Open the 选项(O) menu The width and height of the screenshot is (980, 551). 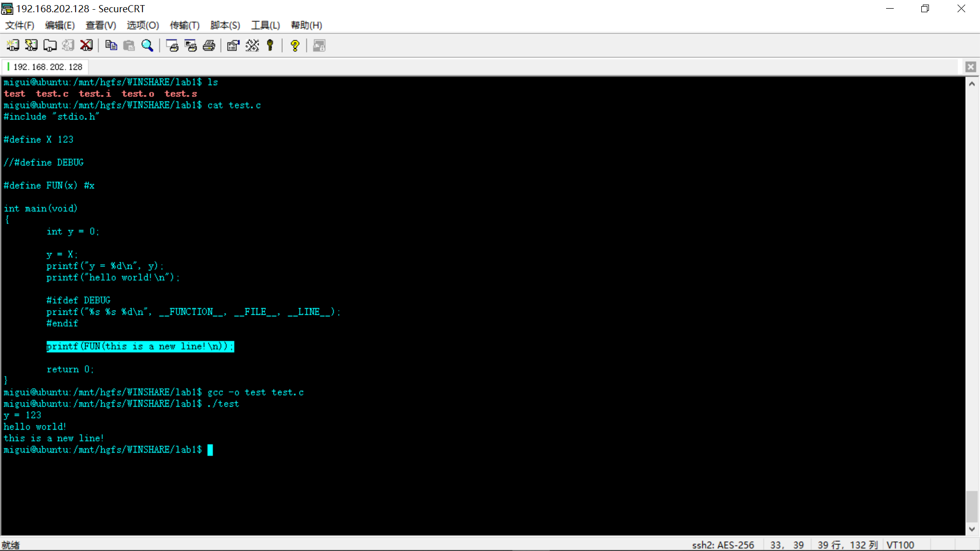coord(143,25)
